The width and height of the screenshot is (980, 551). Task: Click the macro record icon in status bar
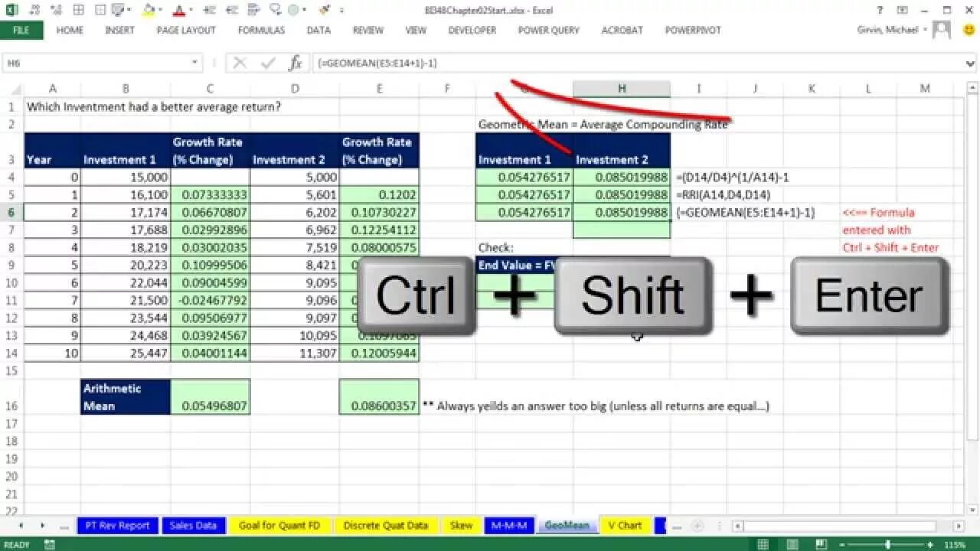[51, 545]
